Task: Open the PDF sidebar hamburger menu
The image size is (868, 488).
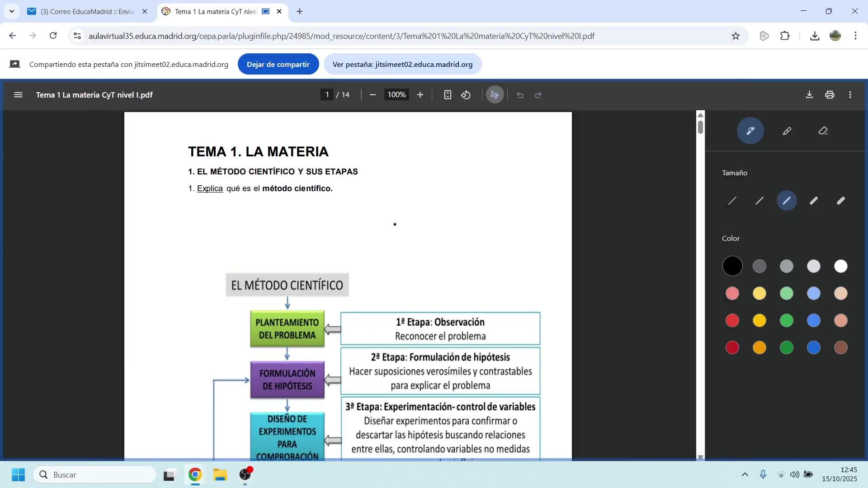Action: click(x=18, y=95)
